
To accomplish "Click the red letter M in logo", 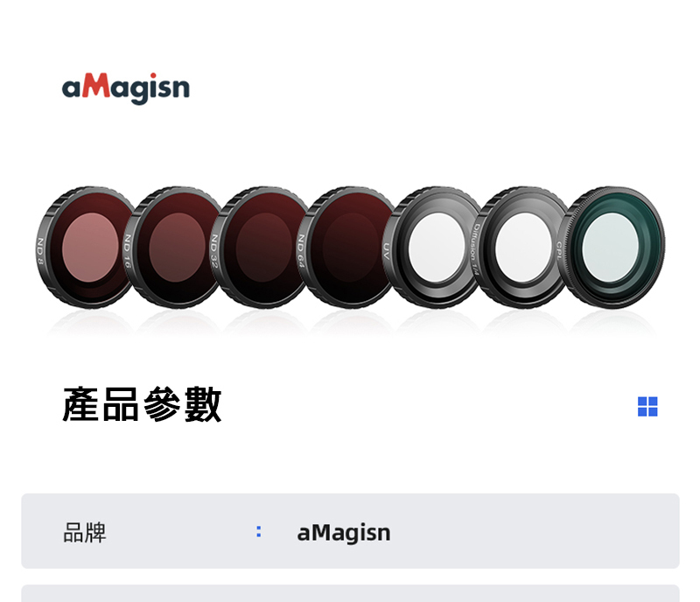I will tap(96, 85).
